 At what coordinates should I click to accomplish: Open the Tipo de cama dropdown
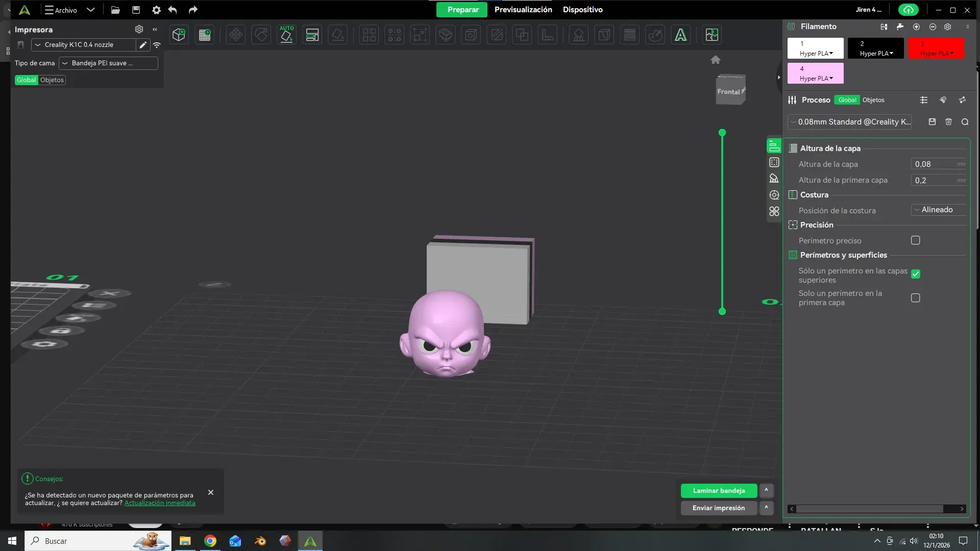[x=108, y=63]
